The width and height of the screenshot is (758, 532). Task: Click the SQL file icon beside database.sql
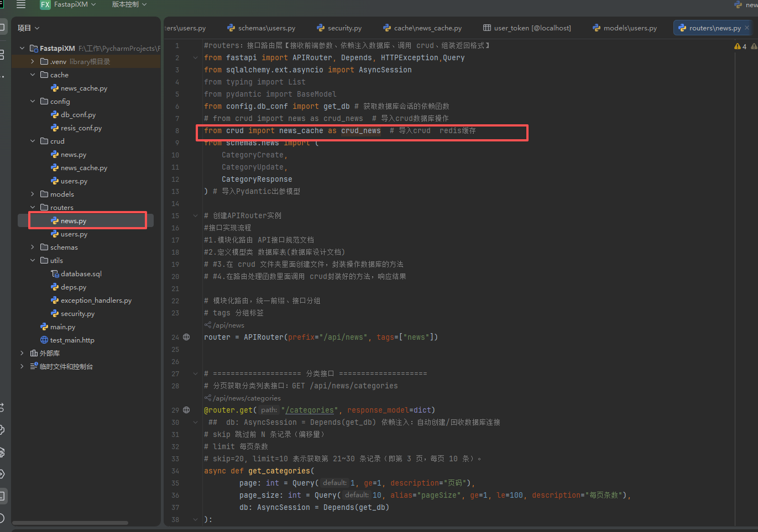[x=55, y=274]
